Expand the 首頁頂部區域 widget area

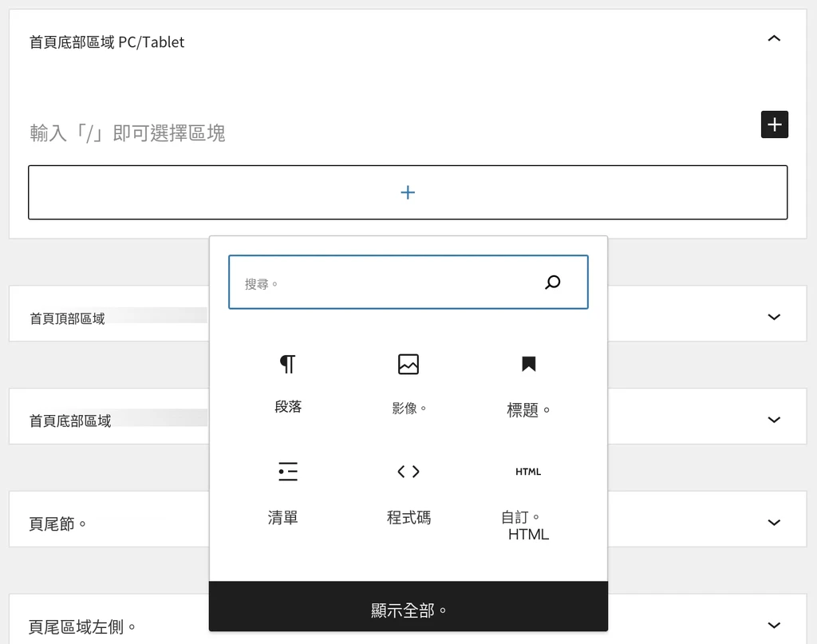774,317
